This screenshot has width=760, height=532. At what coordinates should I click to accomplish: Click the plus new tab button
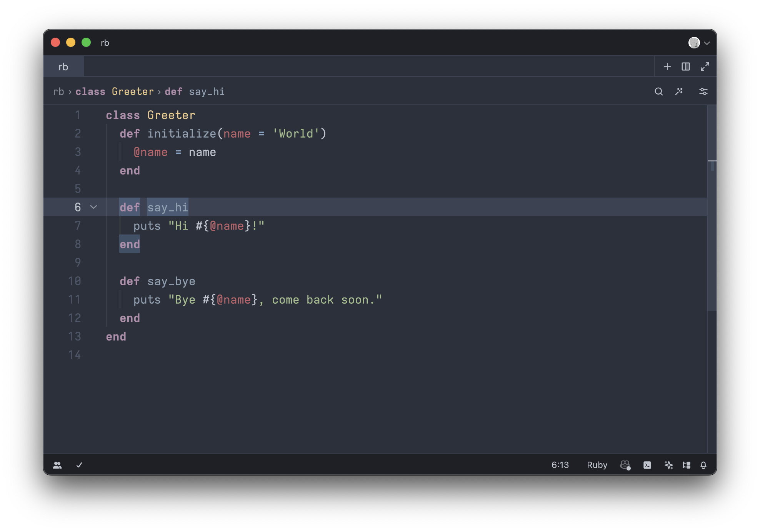click(667, 66)
